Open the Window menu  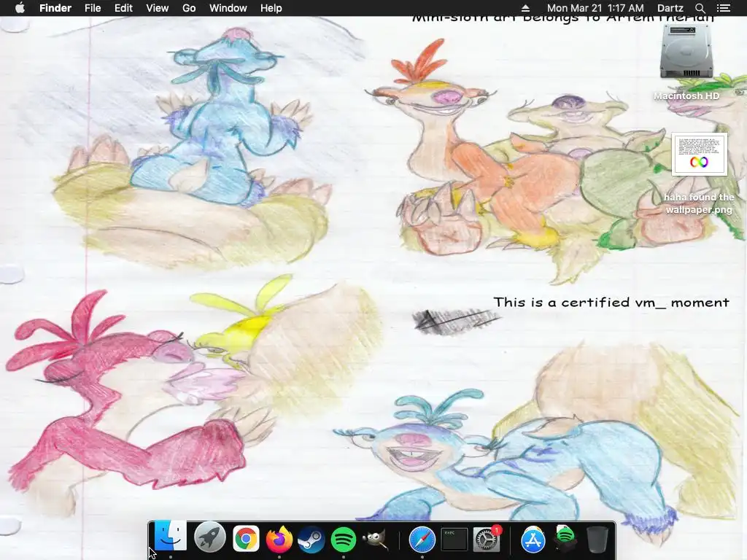[228, 8]
